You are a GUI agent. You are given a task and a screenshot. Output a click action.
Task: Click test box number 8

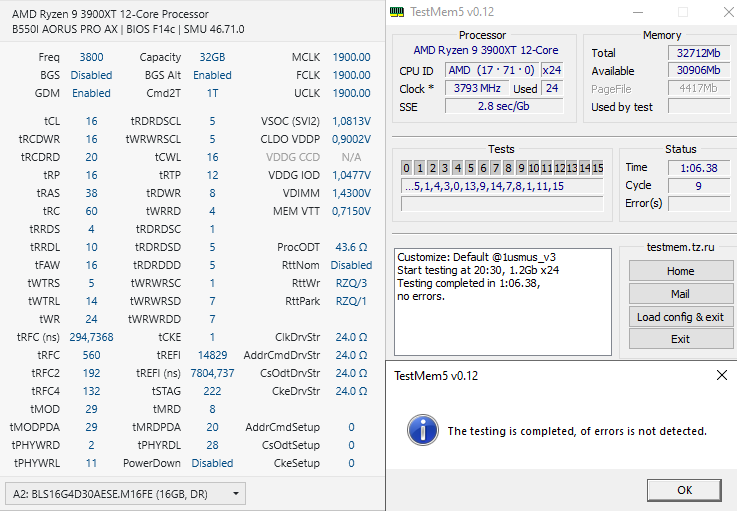pos(508,168)
